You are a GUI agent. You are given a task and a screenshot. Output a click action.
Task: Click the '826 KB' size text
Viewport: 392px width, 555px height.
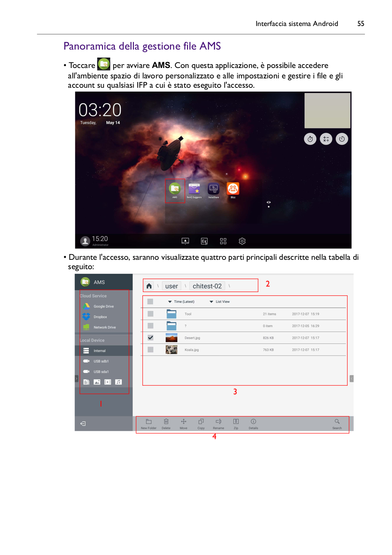click(268, 338)
